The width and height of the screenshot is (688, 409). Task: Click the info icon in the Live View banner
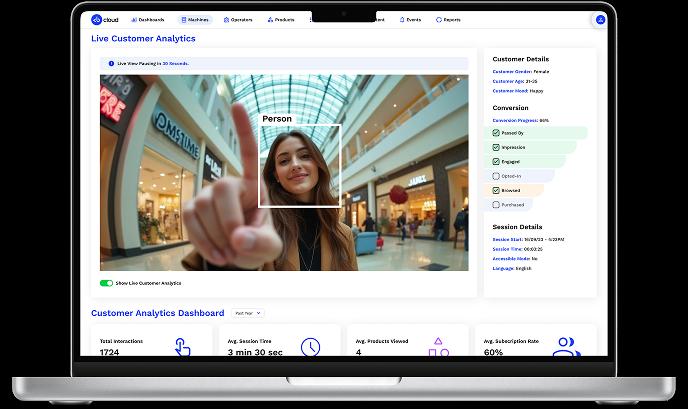[x=111, y=64]
